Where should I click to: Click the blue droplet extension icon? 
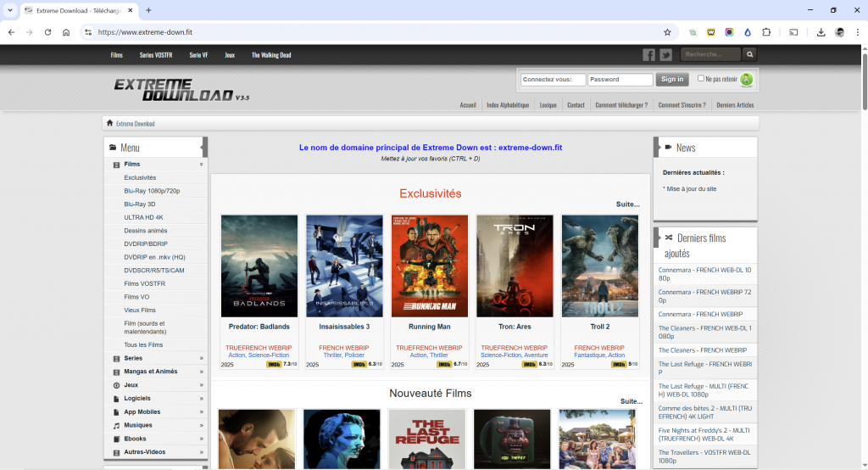[x=748, y=32]
